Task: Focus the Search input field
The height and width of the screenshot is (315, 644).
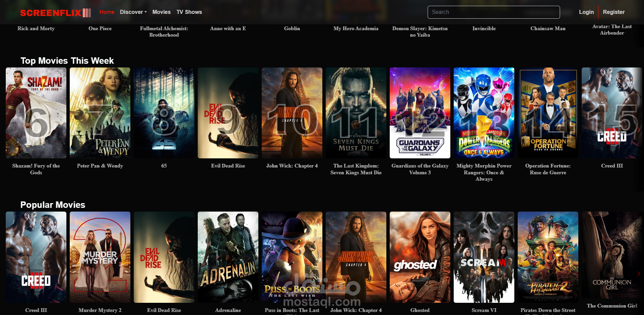Action: pos(494,12)
